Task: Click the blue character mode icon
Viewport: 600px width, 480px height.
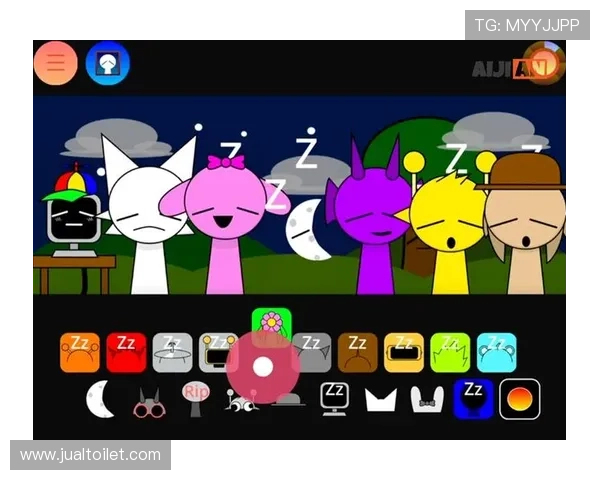Action: (x=107, y=63)
